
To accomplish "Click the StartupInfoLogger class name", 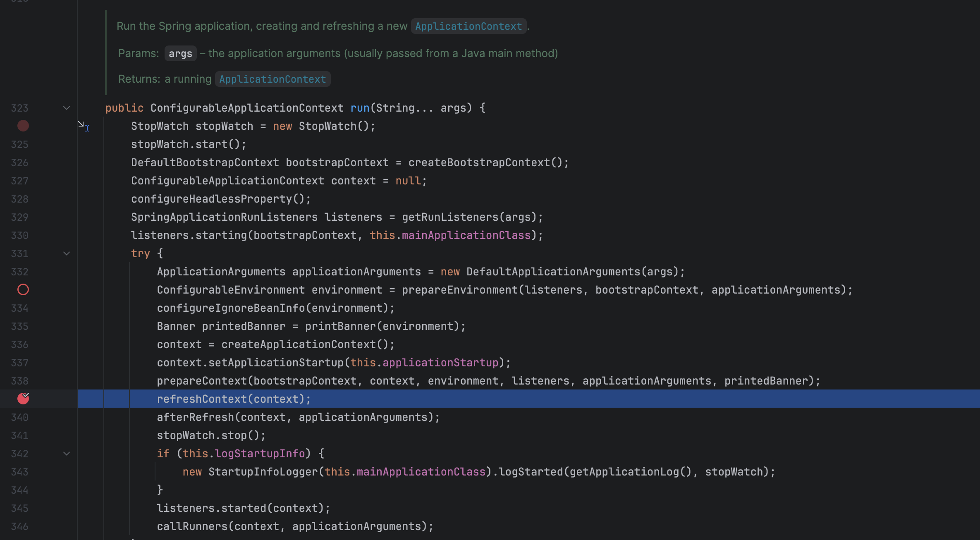I will tap(263, 472).
